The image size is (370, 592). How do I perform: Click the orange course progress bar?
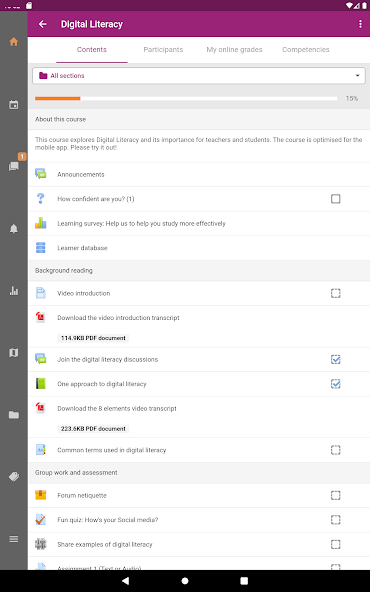coord(57,99)
